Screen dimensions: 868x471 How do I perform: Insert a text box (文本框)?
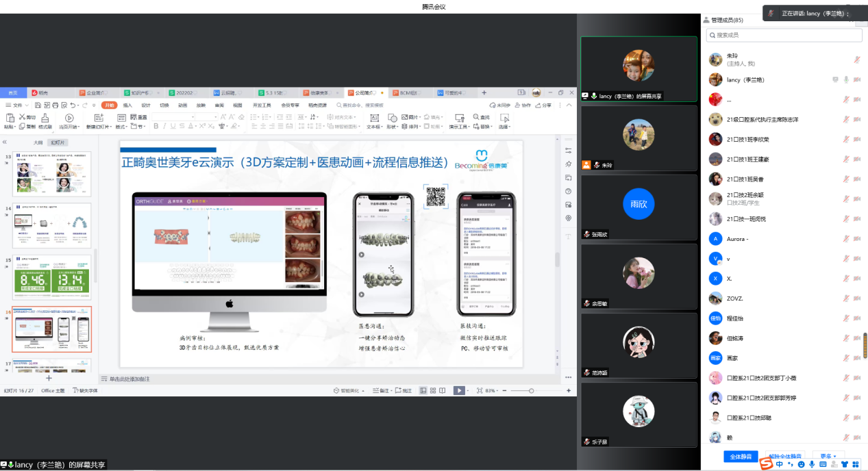coord(374,119)
